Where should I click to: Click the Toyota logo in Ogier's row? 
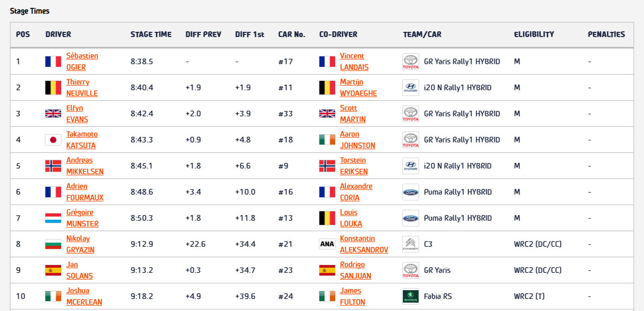coord(410,62)
